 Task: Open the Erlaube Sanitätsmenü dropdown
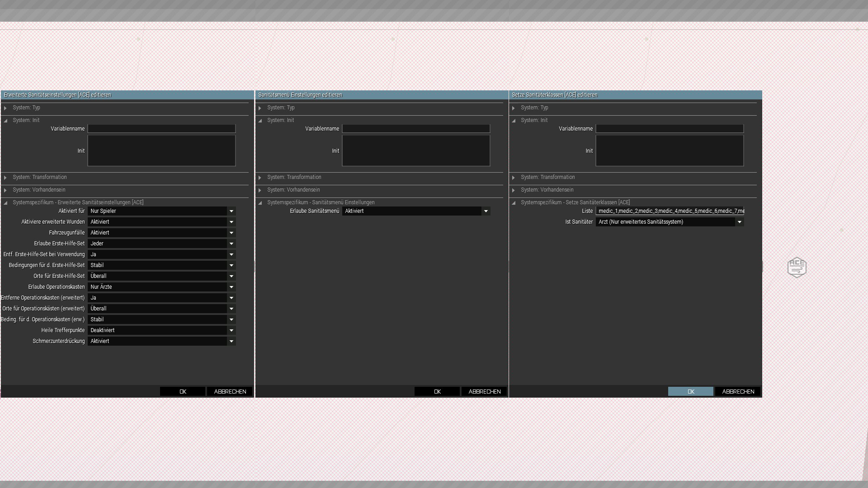[x=416, y=211]
